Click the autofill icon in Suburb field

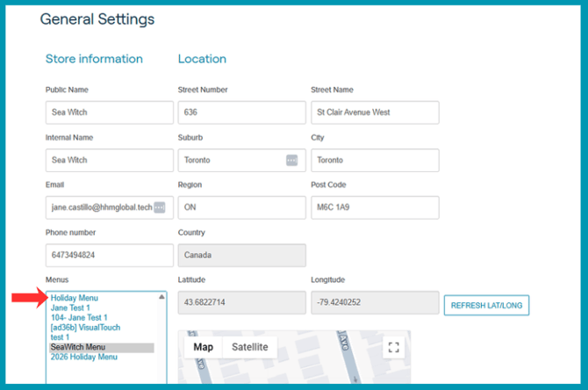click(291, 160)
